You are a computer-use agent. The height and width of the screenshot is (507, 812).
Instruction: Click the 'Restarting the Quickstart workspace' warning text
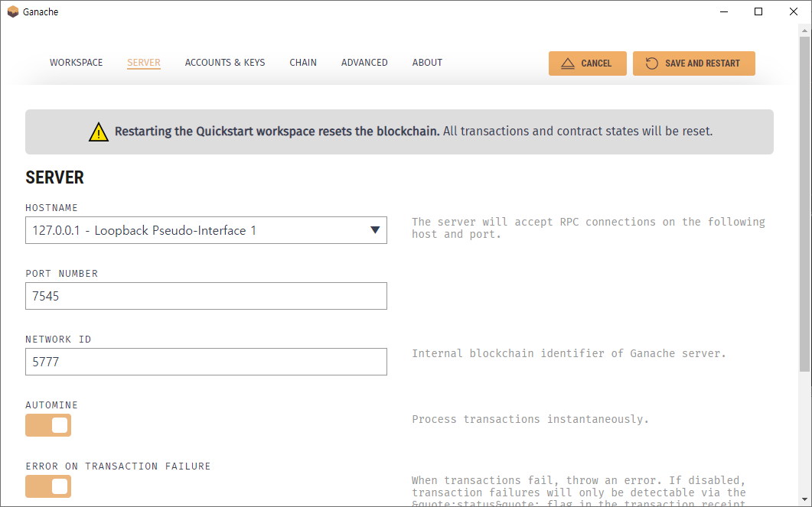click(x=277, y=132)
